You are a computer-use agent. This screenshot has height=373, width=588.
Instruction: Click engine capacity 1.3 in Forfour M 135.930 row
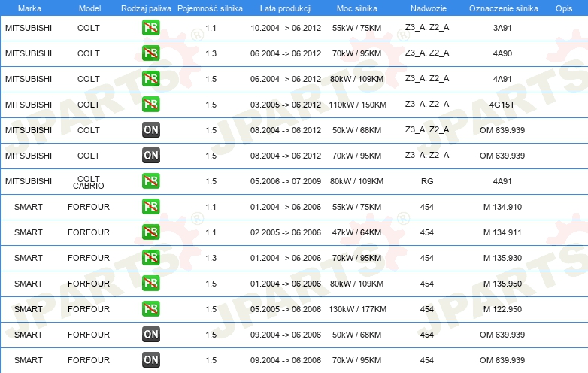coord(211,258)
